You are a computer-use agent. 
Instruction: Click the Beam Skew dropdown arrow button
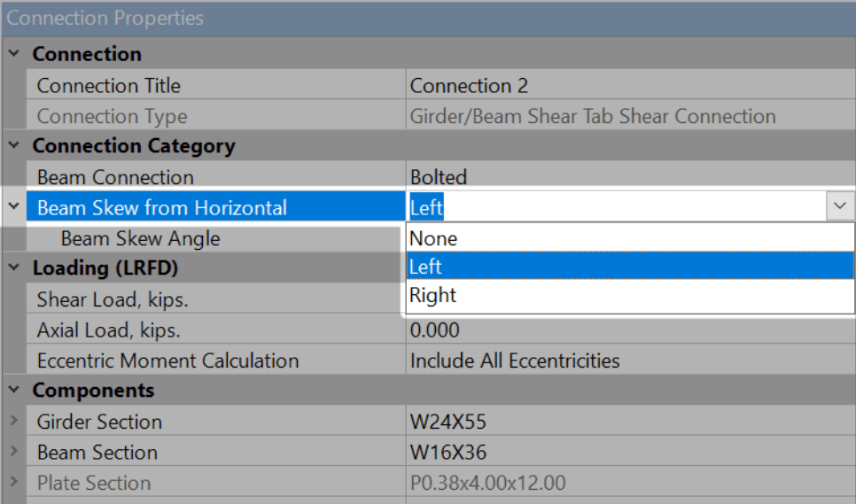[839, 207]
